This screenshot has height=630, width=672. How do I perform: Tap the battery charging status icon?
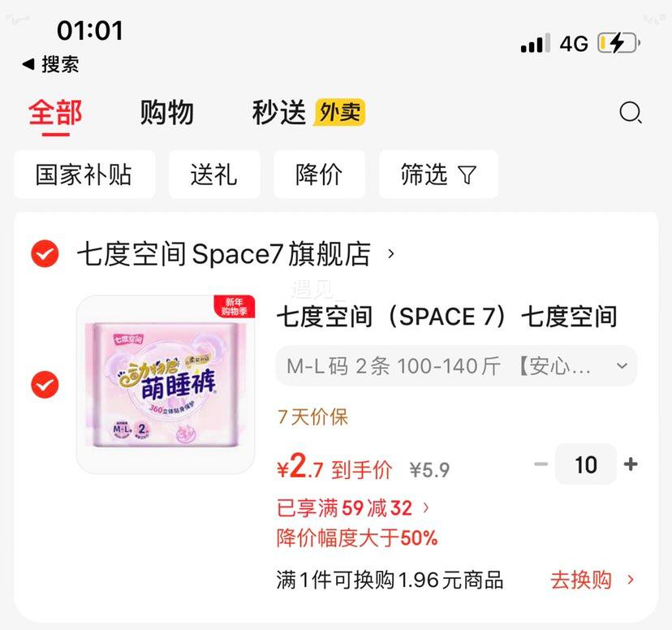619,43
